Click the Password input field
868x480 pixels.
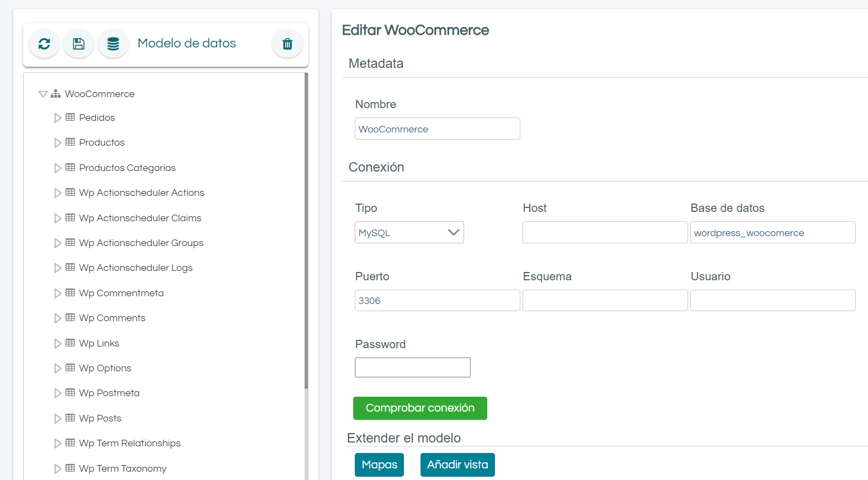[x=413, y=367]
